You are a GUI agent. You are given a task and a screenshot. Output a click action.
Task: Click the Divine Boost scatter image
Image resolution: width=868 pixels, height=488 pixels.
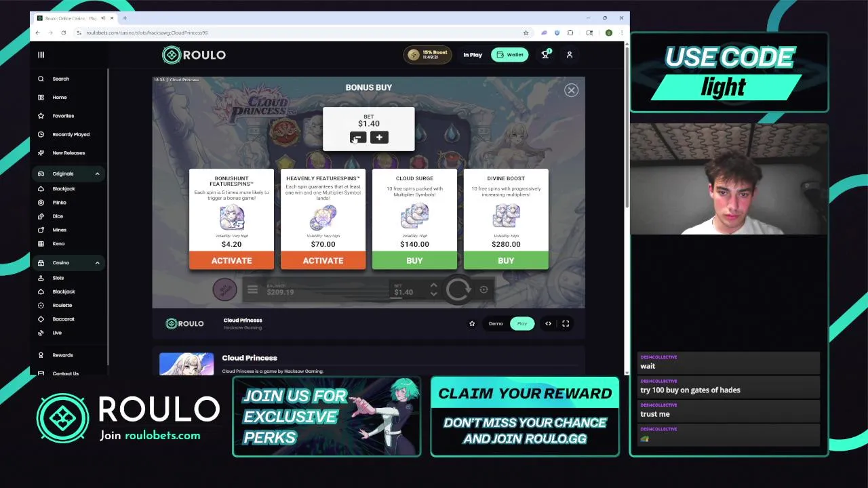click(x=506, y=216)
